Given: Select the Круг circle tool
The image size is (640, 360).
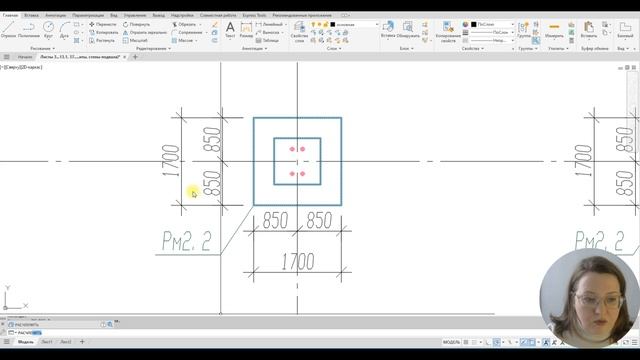Looking at the screenshot, I should tap(48, 30).
